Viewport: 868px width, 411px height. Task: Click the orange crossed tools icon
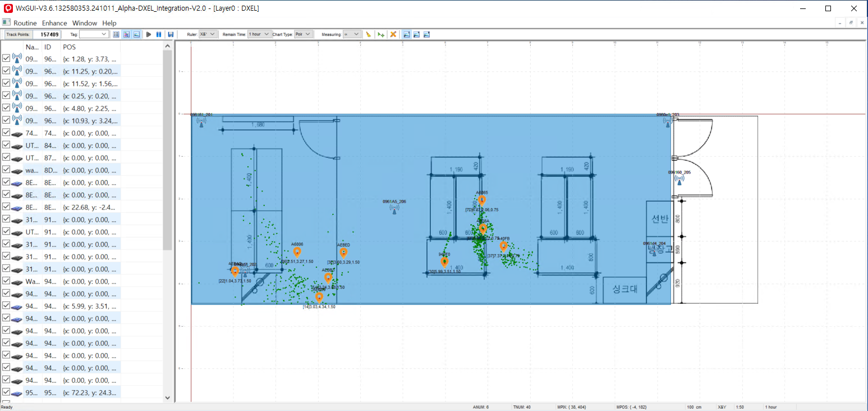coord(393,34)
